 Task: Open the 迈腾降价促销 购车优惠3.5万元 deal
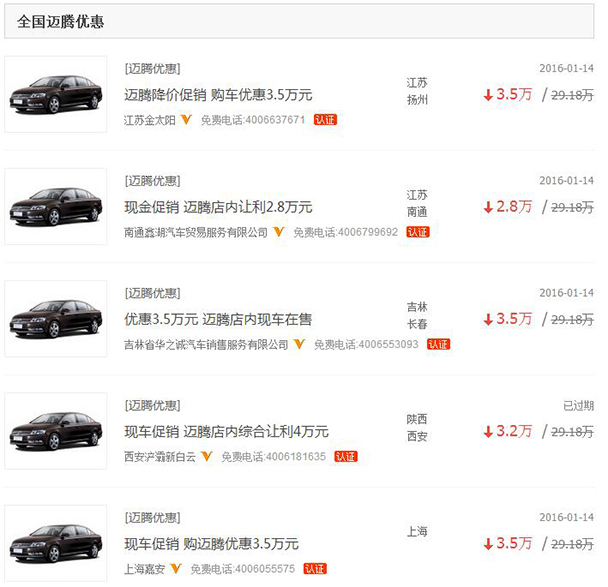(218, 96)
